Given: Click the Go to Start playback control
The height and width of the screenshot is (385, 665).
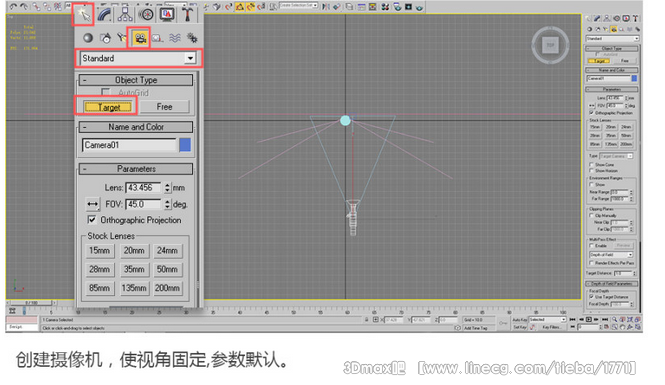Looking at the screenshot, I should (573, 319).
